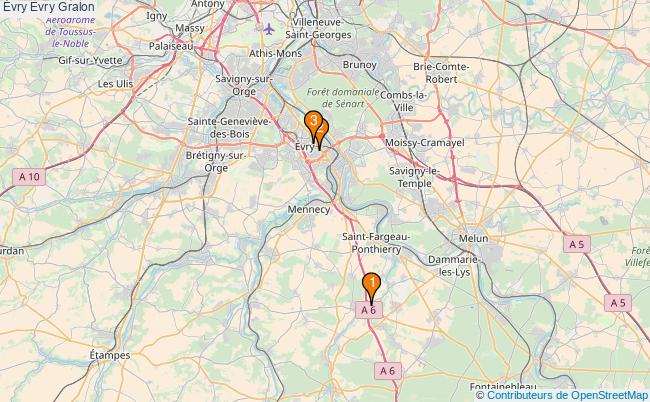Click the Melun city label

(x=473, y=238)
